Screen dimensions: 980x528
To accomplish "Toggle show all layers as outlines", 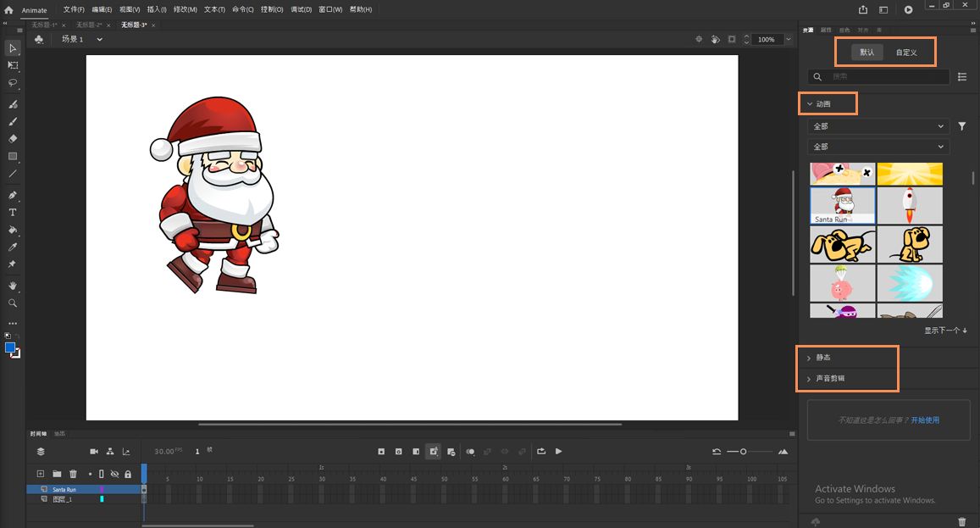I will point(102,475).
